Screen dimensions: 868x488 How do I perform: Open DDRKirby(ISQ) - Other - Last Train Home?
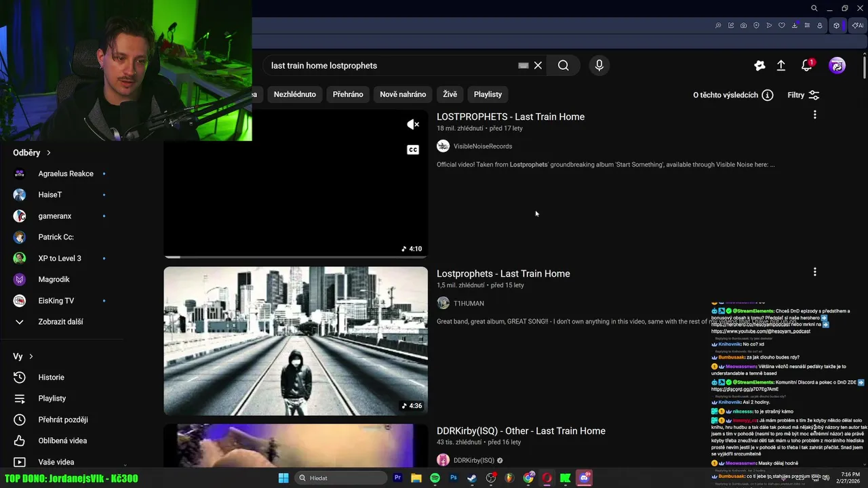coord(521,430)
